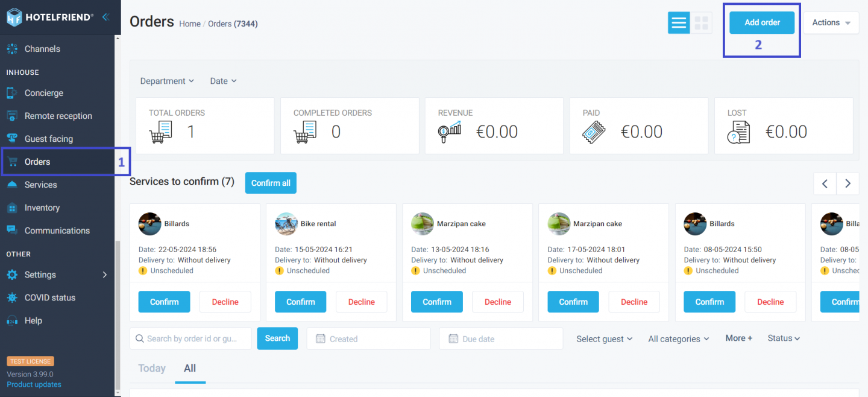The image size is (868, 397).
Task: Open the Select guest dropdown
Action: [605, 339]
